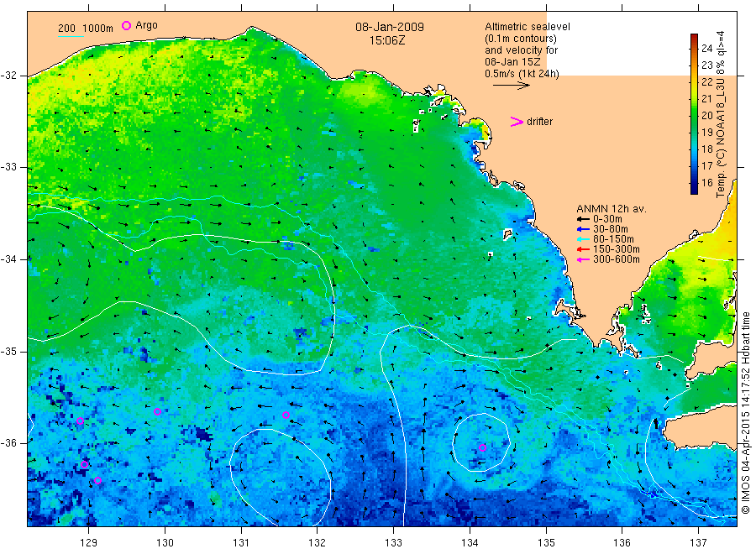The height and width of the screenshot is (554, 756).
Task: Click the 'ANMN 12h av.' legend heading
Action: point(612,209)
